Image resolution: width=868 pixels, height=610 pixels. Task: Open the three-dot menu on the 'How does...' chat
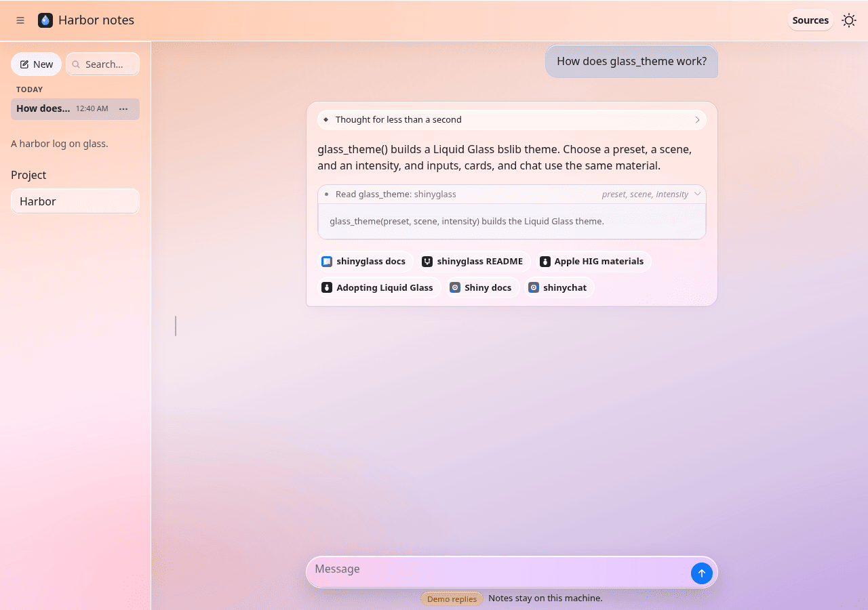(123, 109)
